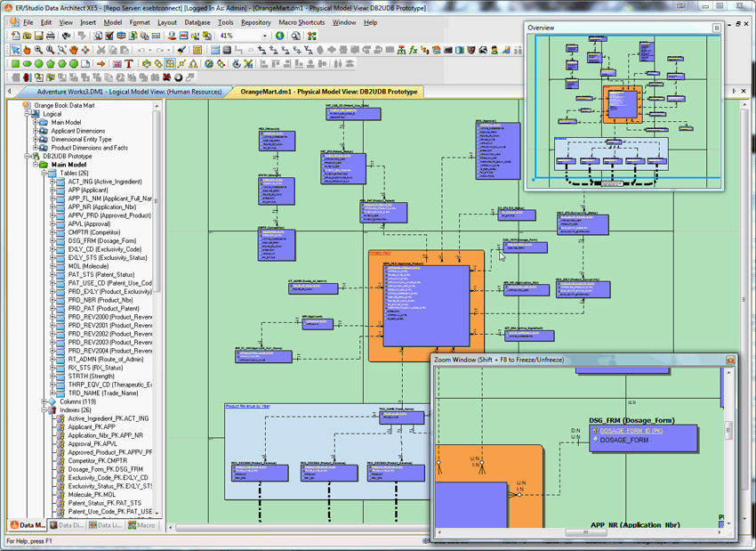
Task: Select the green circle shape tool
Action: [38, 64]
